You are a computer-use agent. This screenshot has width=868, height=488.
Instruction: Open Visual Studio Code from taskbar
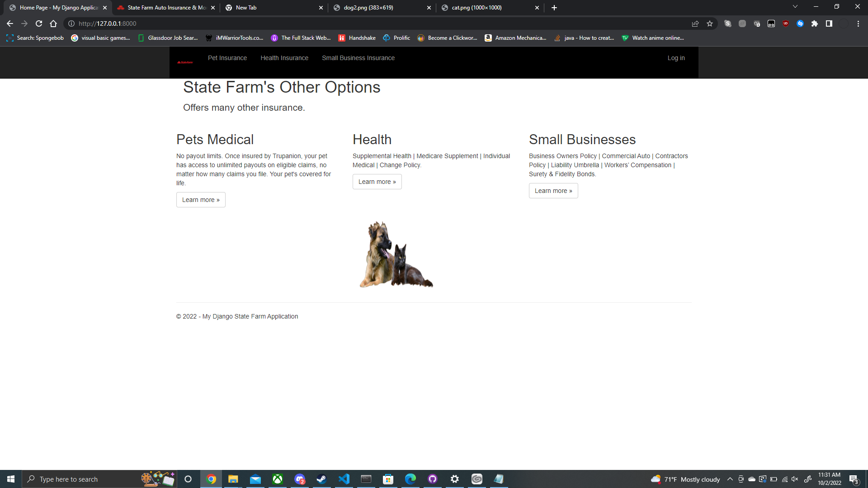click(x=344, y=479)
